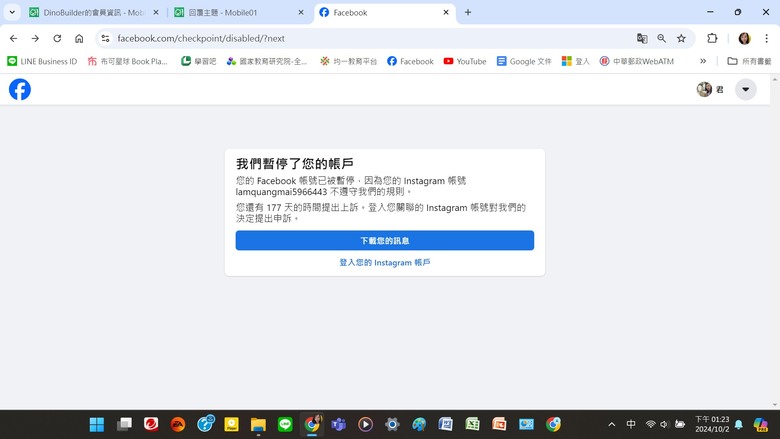Open the Wi-Fi network tray icon
The image size is (780, 439).
tap(651, 424)
